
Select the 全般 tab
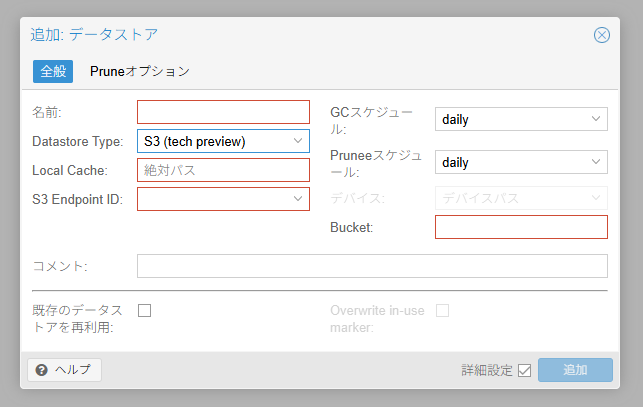(53, 71)
